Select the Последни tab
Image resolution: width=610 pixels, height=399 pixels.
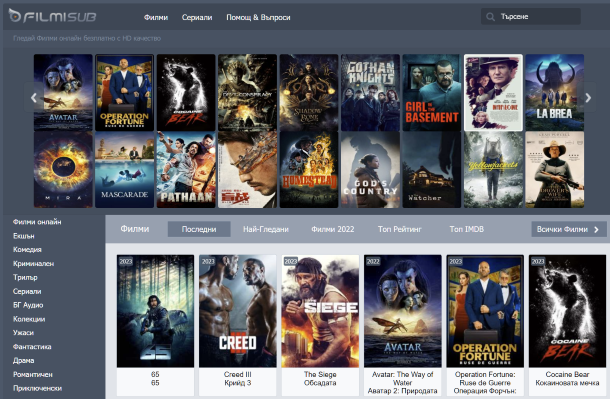(x=199, y=229)
